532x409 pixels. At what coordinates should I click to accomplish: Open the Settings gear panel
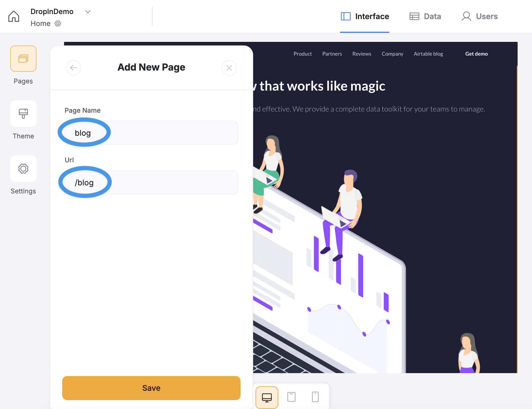[x=23, y=169]
